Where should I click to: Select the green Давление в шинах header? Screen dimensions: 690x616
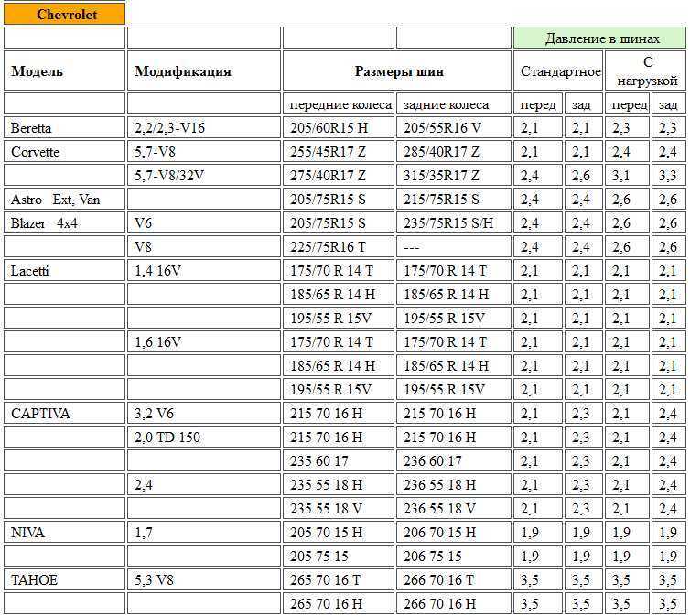[x=599, y=38]
